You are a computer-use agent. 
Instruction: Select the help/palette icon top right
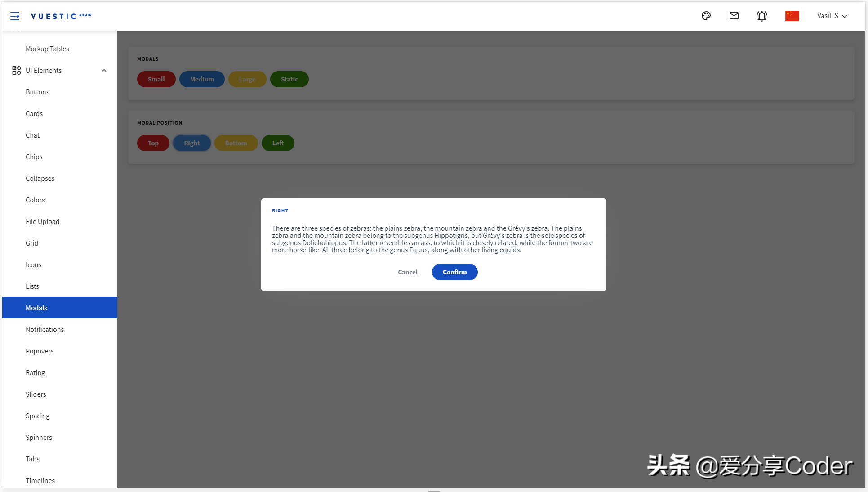[x=707, y=16]
